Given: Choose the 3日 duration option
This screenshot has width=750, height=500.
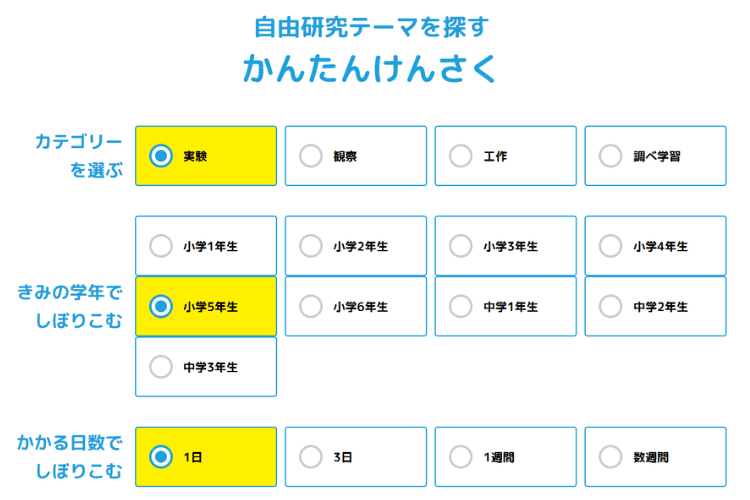Looking at the screenshot, I should [311, 457].
